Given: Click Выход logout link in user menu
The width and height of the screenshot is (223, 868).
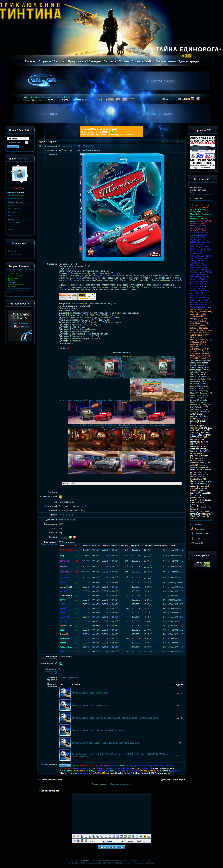Looking at the screenshot, I should (10, 229).
